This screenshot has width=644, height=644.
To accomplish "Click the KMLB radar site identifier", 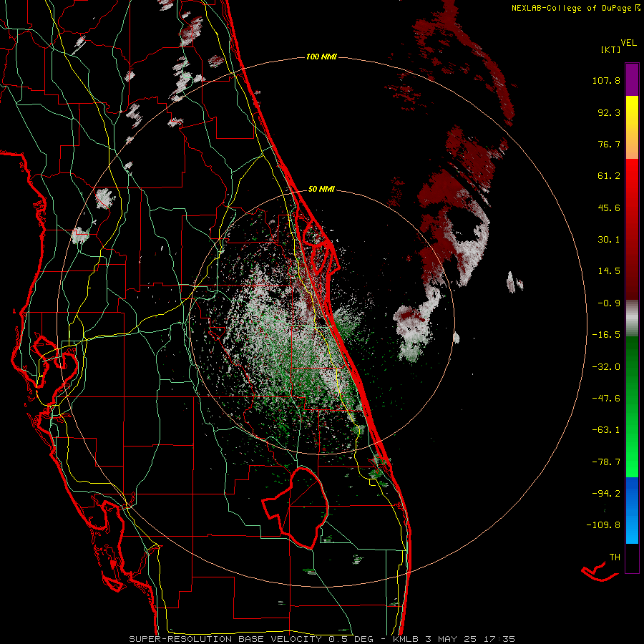I will click(406, 639).
